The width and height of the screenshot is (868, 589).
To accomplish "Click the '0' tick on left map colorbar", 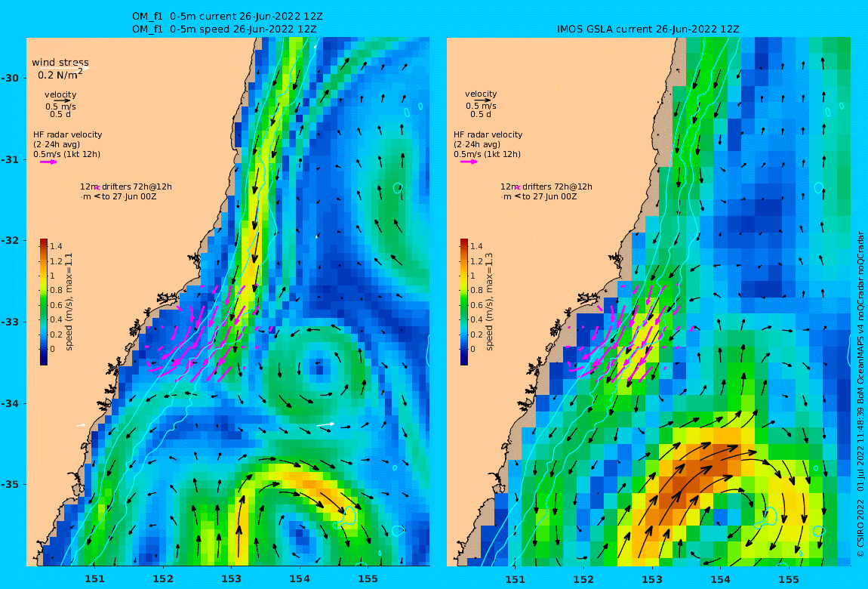I will pyautogui.click(x=53, y=350).
